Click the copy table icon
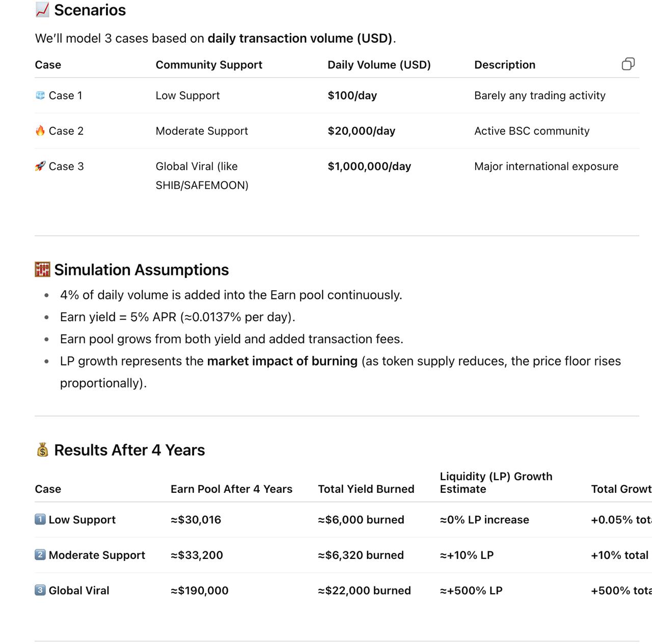This screenshot has width=652, height=644. click(628, 64)
